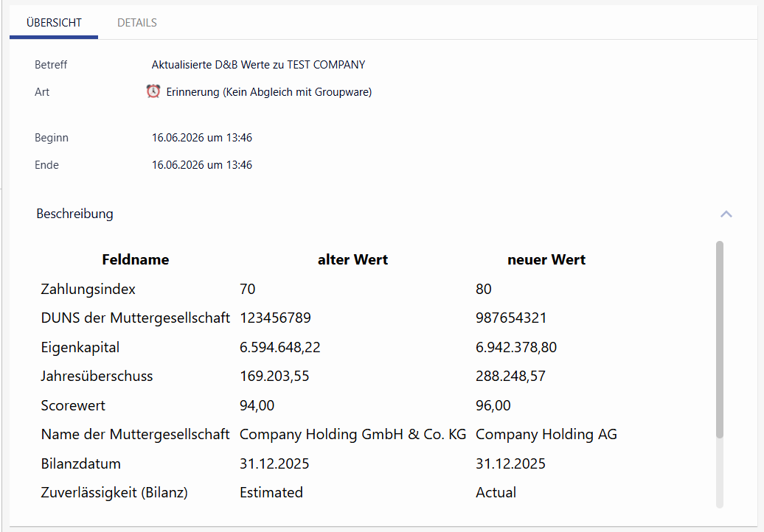Collapse the Beschreibung section chevron
The height and width of the screenshot is (532, 764).
[726, 214]
